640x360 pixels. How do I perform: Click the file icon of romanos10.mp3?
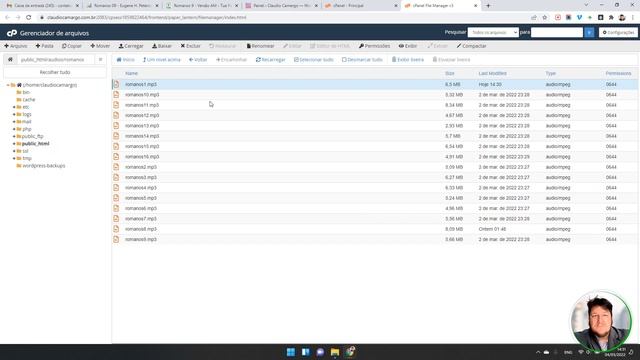point(116,95)
